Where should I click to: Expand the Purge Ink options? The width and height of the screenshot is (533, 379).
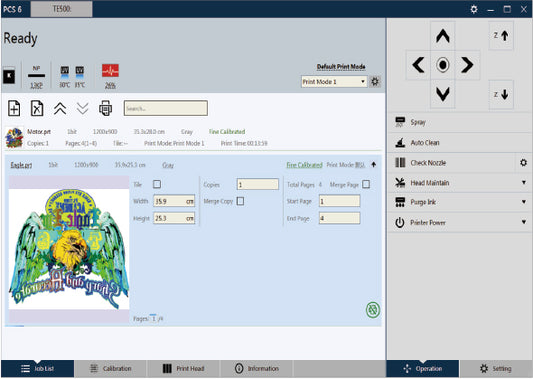[523, 202]
